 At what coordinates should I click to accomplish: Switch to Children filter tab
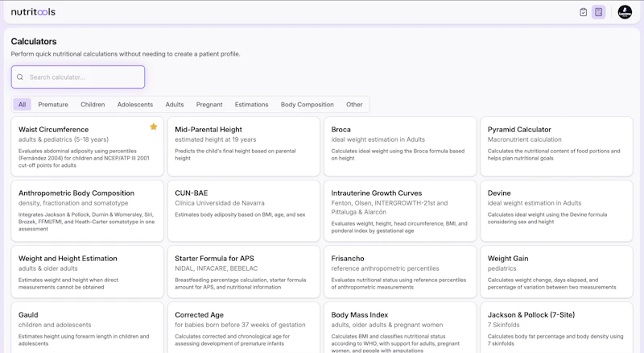click(x=93, y=105)
